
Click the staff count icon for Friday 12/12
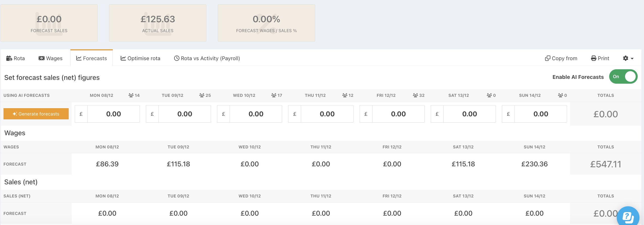pyautogui.click(x=415, y=95)
